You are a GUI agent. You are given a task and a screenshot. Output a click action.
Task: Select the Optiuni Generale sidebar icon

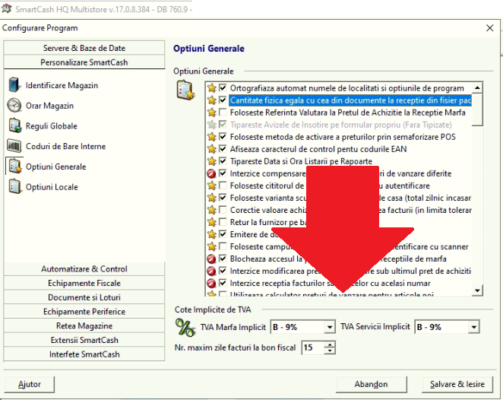15,166
